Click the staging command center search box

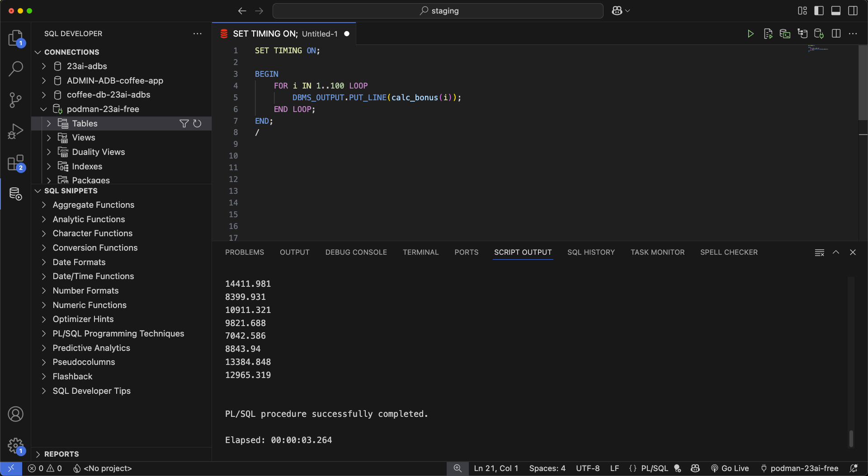tap(438, 11)
